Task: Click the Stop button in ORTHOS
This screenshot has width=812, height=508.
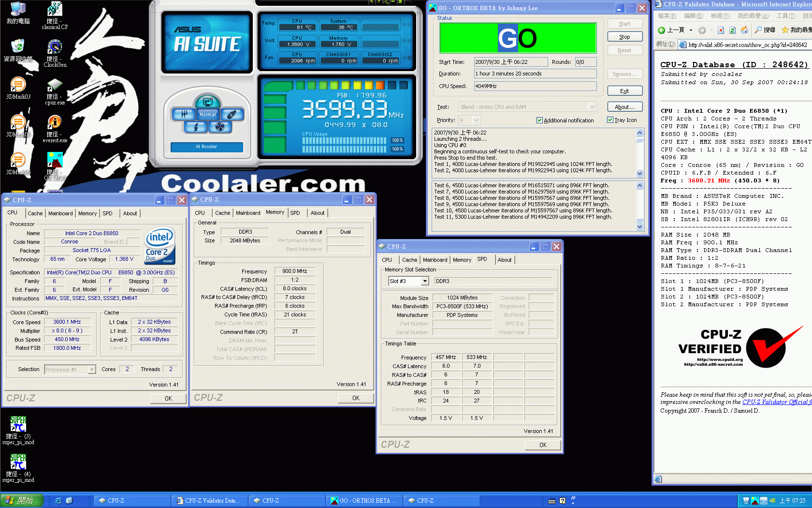Action: 624,37
